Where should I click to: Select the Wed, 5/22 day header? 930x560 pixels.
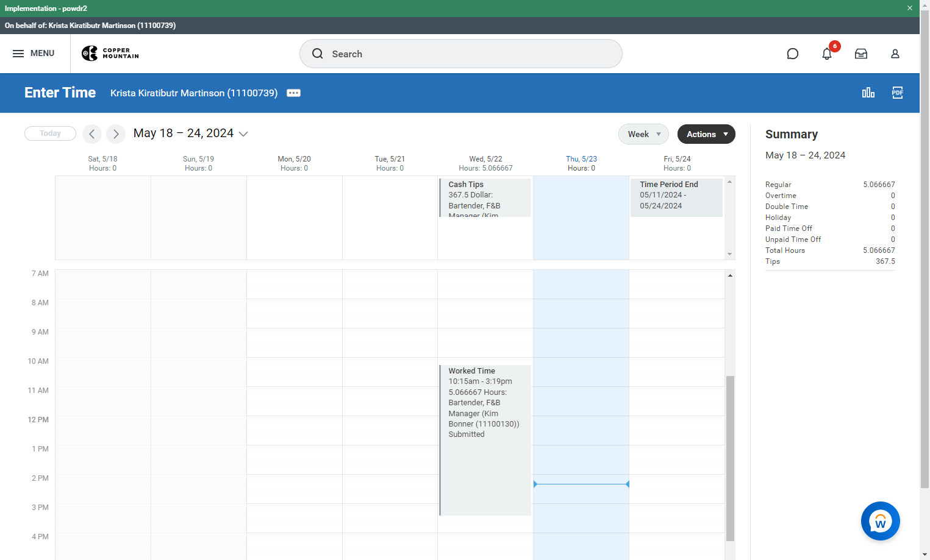click(x=485, y=163)
